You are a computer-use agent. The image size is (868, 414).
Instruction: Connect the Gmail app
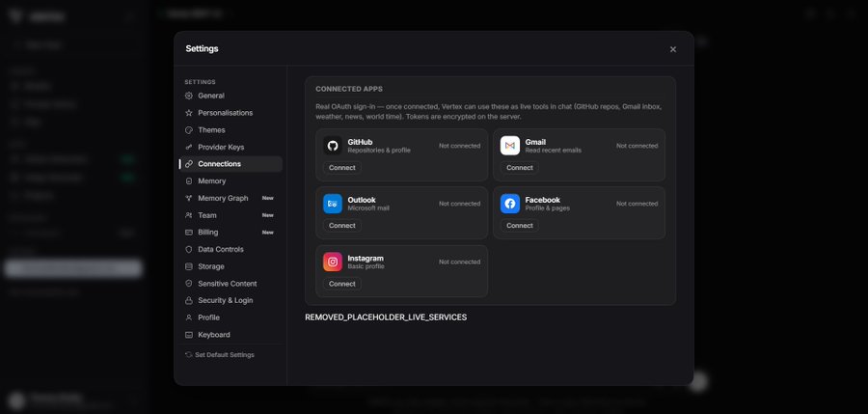coord(519,168)
